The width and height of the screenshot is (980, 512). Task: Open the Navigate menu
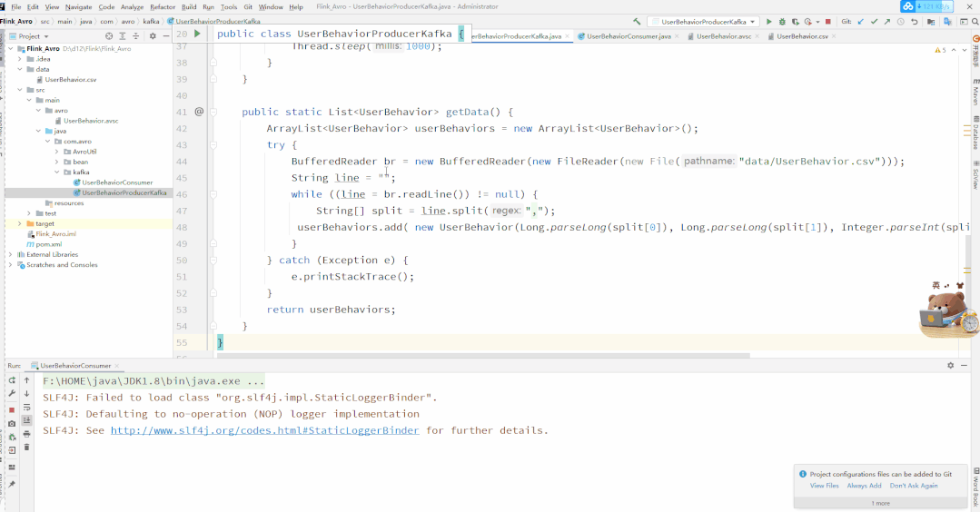pyautogui.click(x=79, y=7)
